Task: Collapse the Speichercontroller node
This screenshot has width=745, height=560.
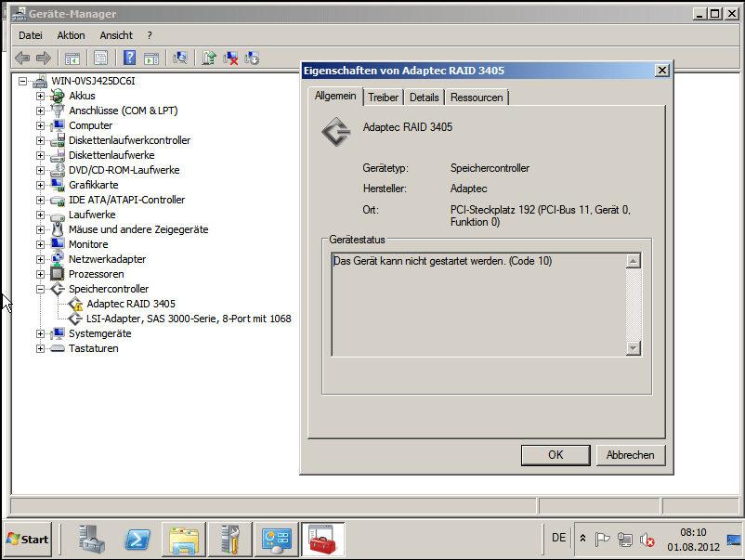Action: [x=40, y=289]
